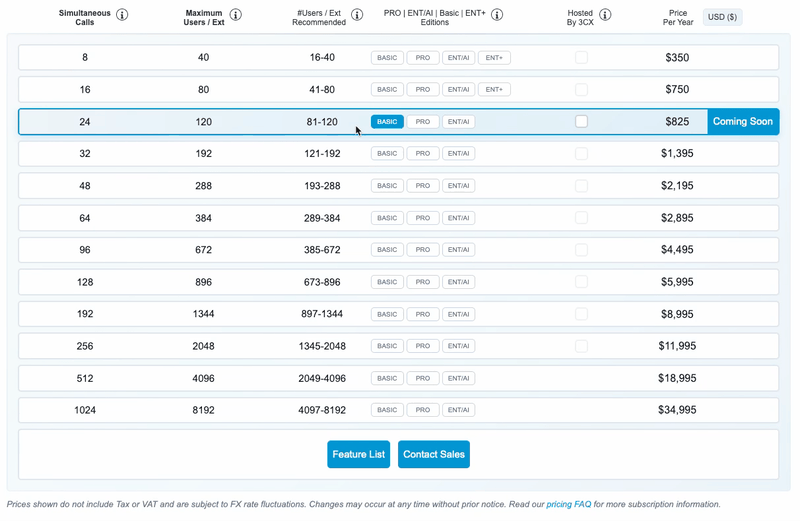Click highlighted BASIC edition in 24 calls row
The width and height of the screenshot is (800, 521).
pos(387,121)
